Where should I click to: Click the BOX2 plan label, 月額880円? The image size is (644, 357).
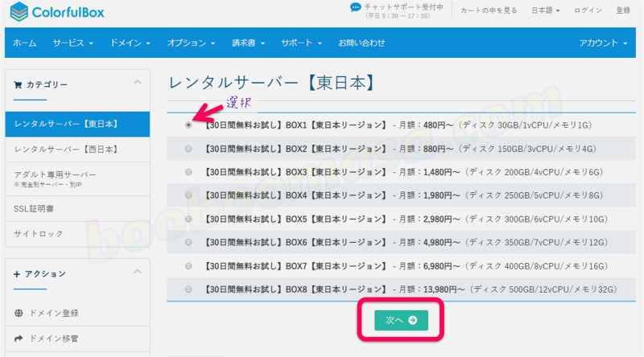[399, 149]
